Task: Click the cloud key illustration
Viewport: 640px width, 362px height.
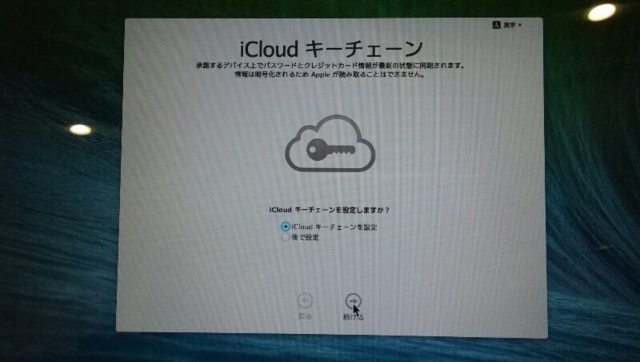Action: [x=330, y=143]
